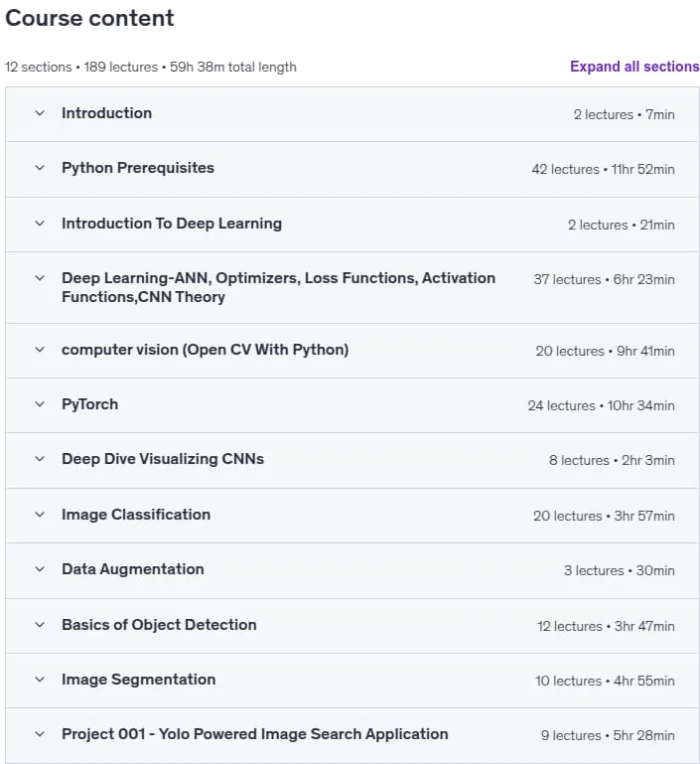This screenshot has width=700, height=764.
Task: Expand Deep Dive Visualizing CNNs chevron
Action: point(40,458)
